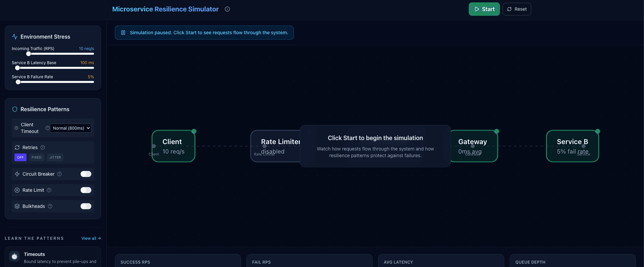644x267 pixels.
Task: Select the FIXED retries mode
Action: point(37,157)
